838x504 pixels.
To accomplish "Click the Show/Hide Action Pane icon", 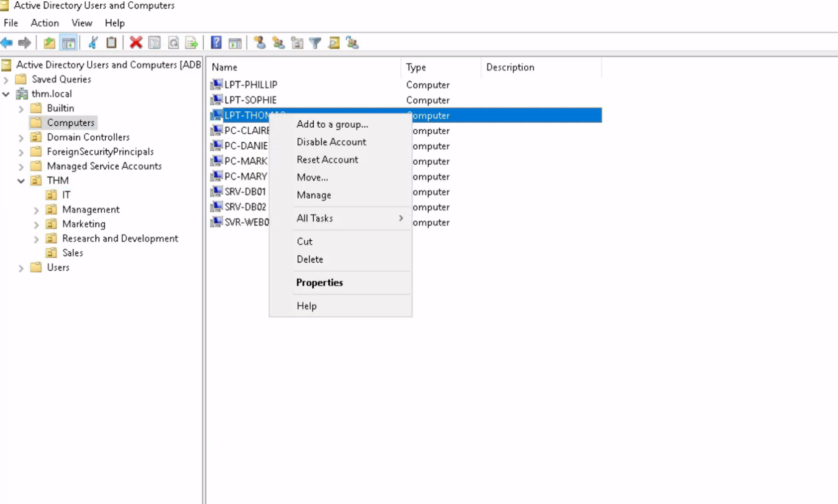I will coord(235,43).
